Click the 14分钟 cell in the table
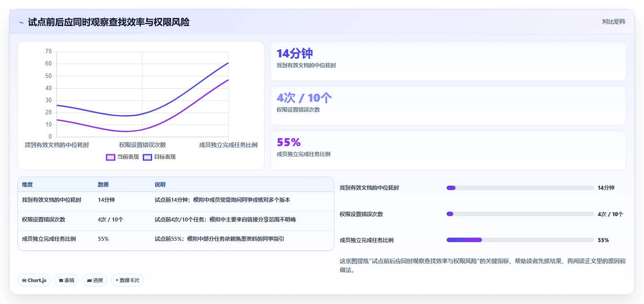Image resolution: width=644 pixels, height=304 pixels. [x=106, y=200]
